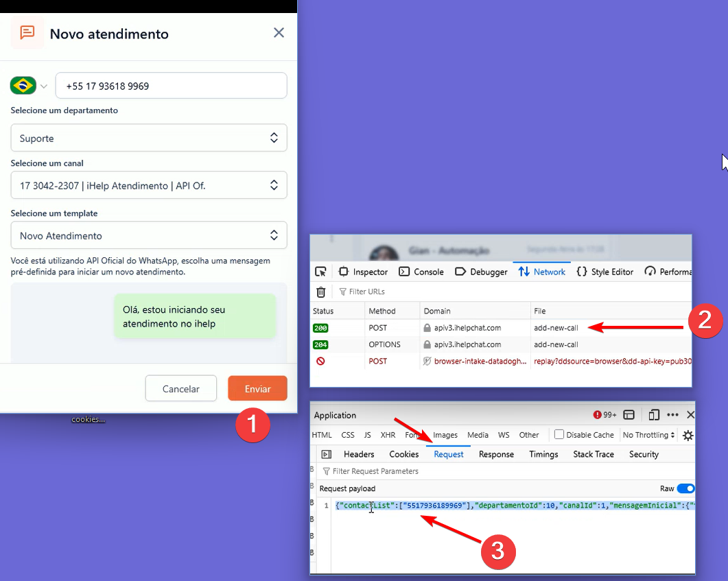The height and width of the screenshot is (581, 728).
Task: Click the Filter URLs field
Action: coord(366,292)
